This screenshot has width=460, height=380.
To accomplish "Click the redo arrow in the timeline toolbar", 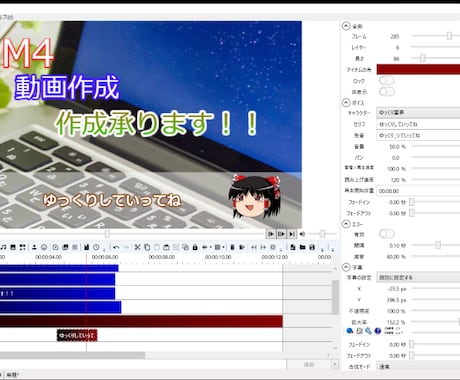I will coord(126,247).
